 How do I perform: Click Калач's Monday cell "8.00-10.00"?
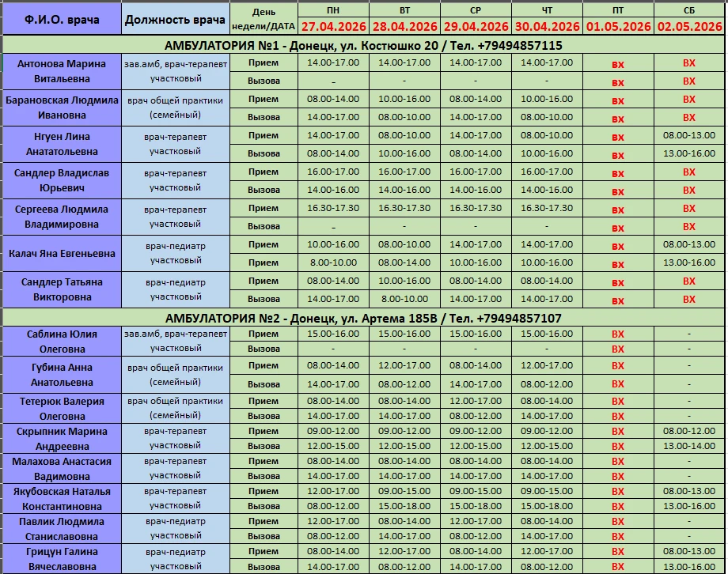coord(333,262)
